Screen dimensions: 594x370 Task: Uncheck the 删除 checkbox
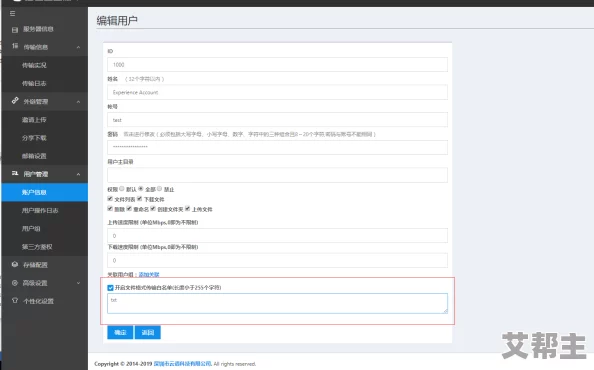[x=110, y=208]
